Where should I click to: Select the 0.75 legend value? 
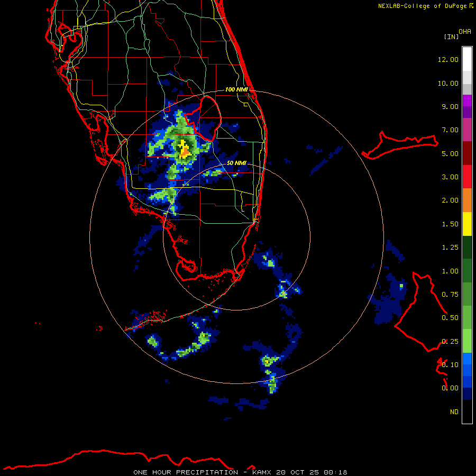point(450,295)
